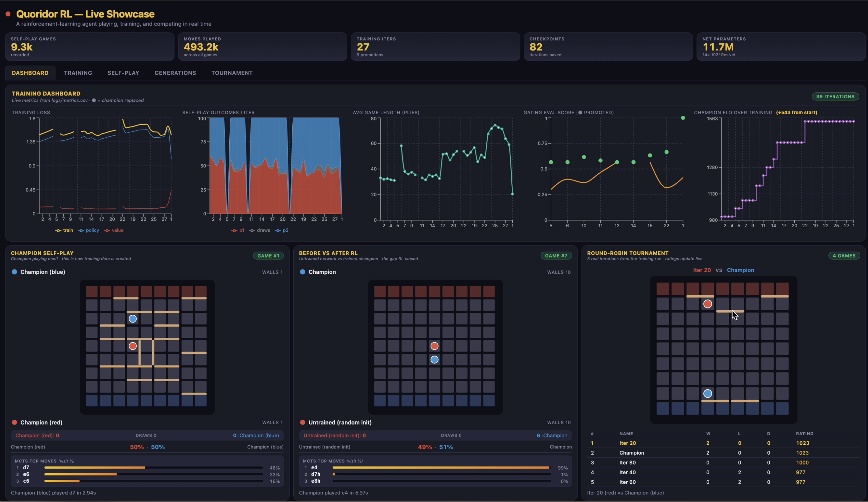868x502 pixels.
Task: Click the green promoted dot at score 1 in Gating Eval chart
Action: pos(683,118)
